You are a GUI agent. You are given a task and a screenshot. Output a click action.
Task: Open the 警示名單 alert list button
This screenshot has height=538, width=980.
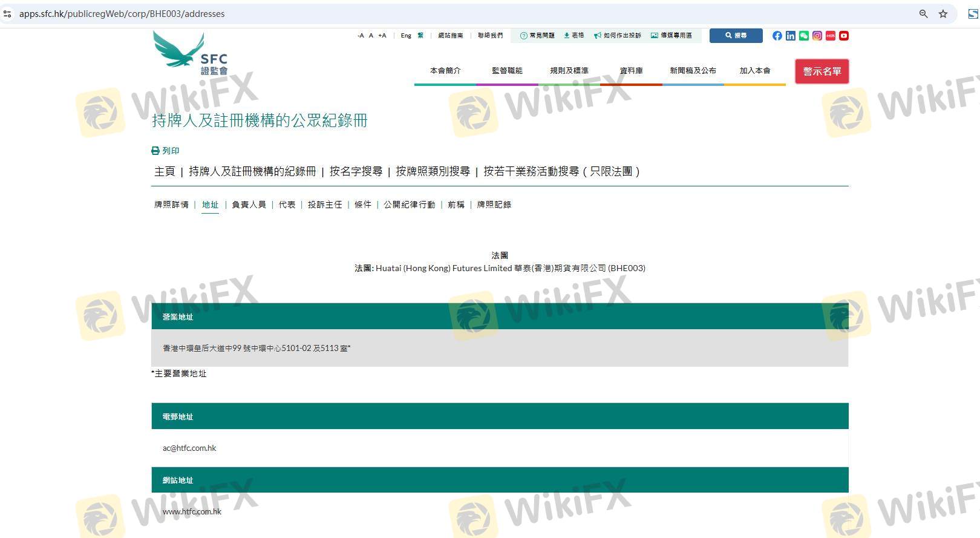[822, 71]
